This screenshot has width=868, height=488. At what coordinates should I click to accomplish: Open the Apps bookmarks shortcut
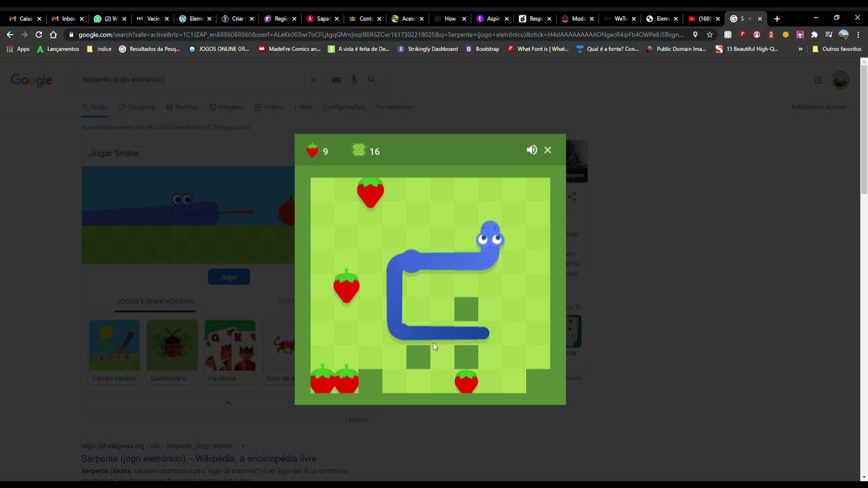tap(18, 49)
